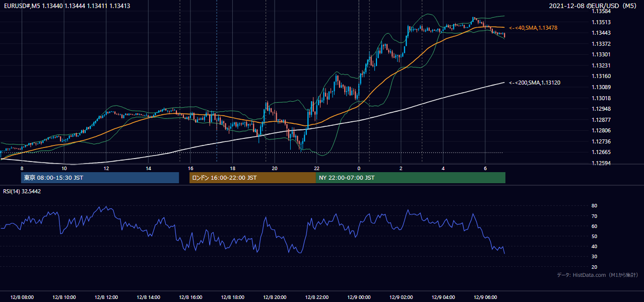This screenshot has width=644, height=302.
Task: Click price axis value 1.13160
Action: point(602,76)
